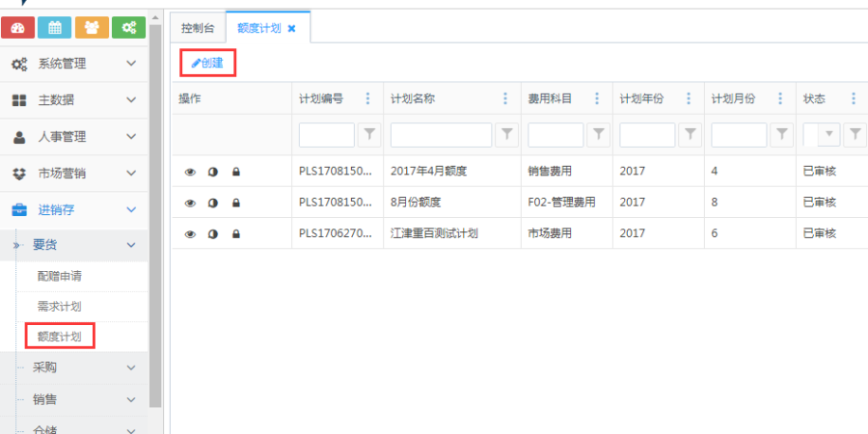Click eye icon for 江津重百测试计划 row
The width and height of the screenshot is (868, 434).
190,233
